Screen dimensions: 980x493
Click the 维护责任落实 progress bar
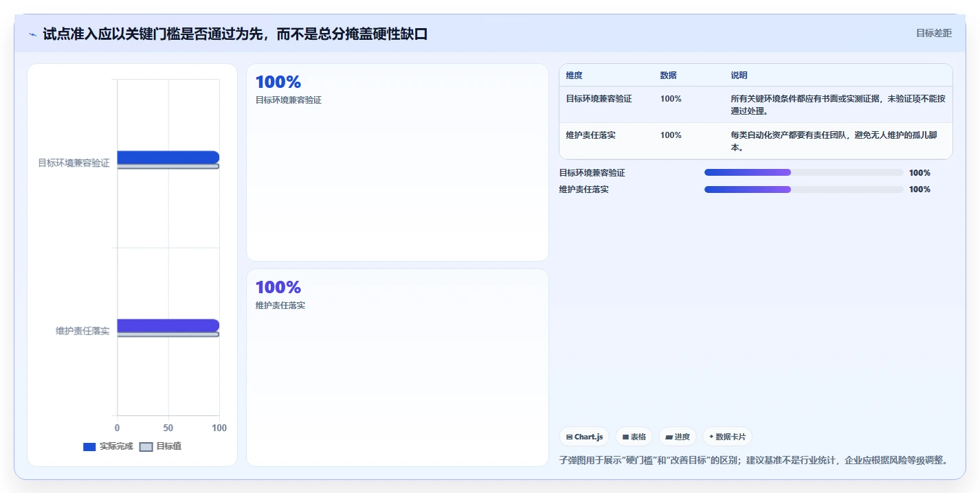803,190
